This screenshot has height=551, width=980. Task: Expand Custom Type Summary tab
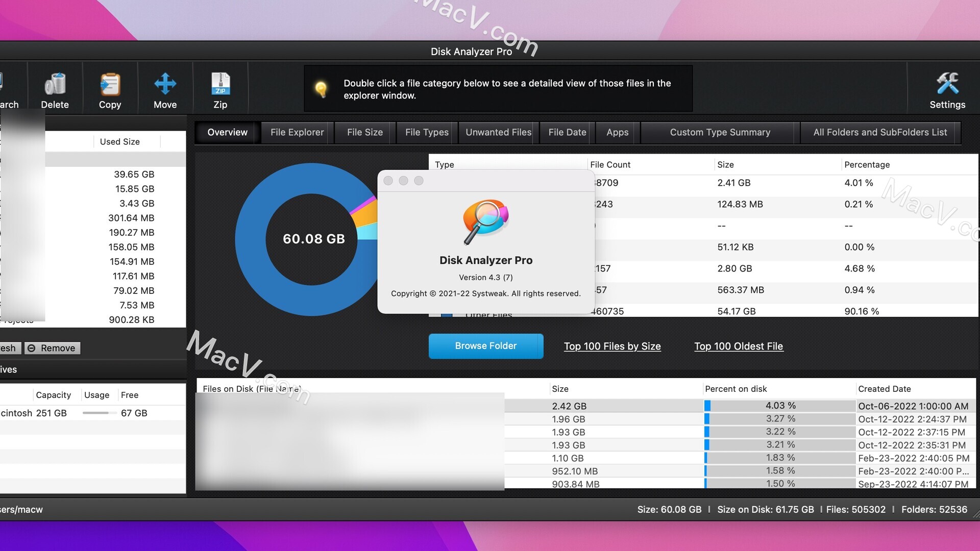(720, 132)
